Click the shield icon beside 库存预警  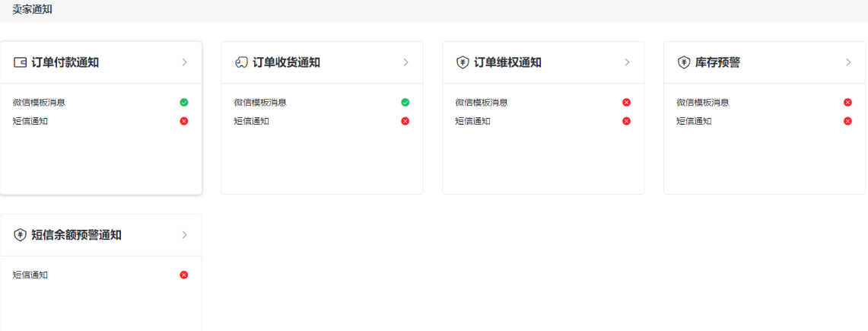coord(684,62)
